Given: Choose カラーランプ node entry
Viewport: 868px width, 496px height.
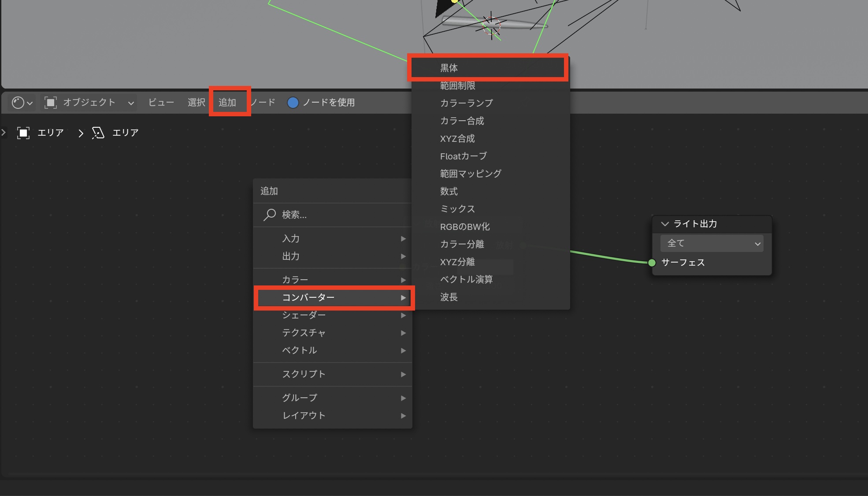Looking at the screenshot, I should [x=466, y=103].
